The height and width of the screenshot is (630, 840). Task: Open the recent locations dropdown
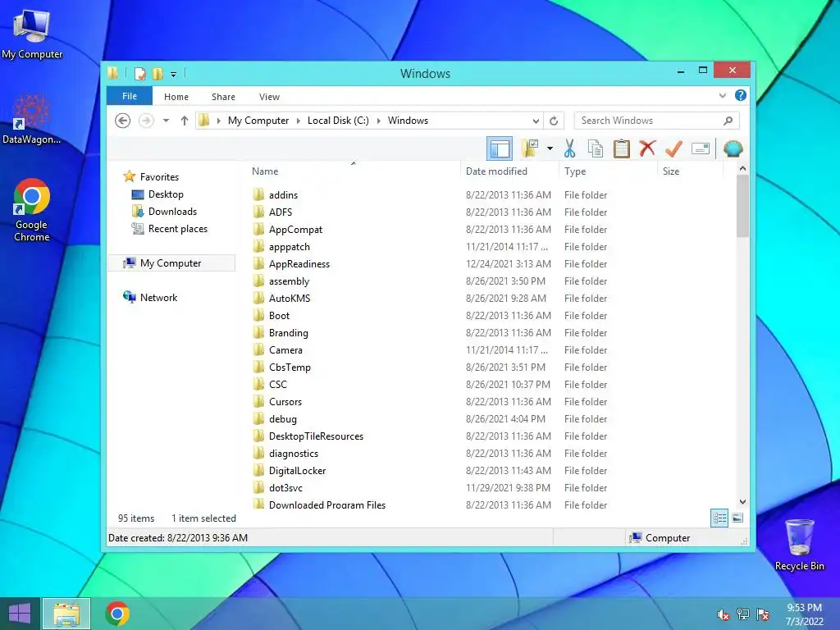[166, 121]
